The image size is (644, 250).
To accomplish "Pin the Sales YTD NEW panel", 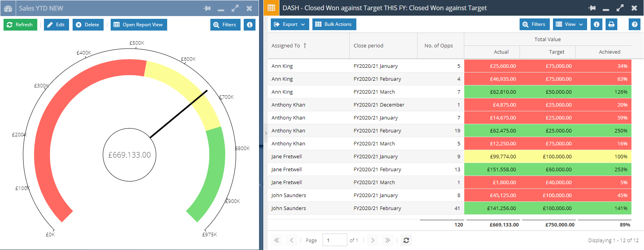I will pyautogui.click(x=207, y=8).
